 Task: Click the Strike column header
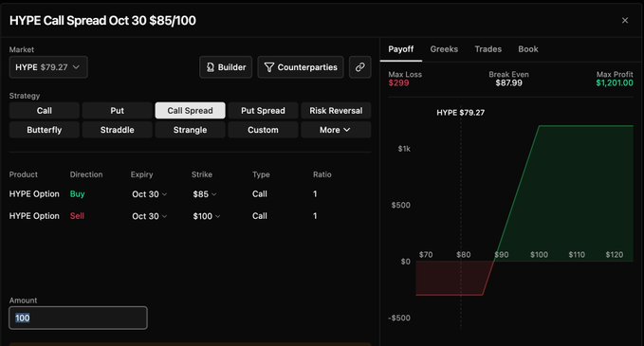(x=202, y=174)
